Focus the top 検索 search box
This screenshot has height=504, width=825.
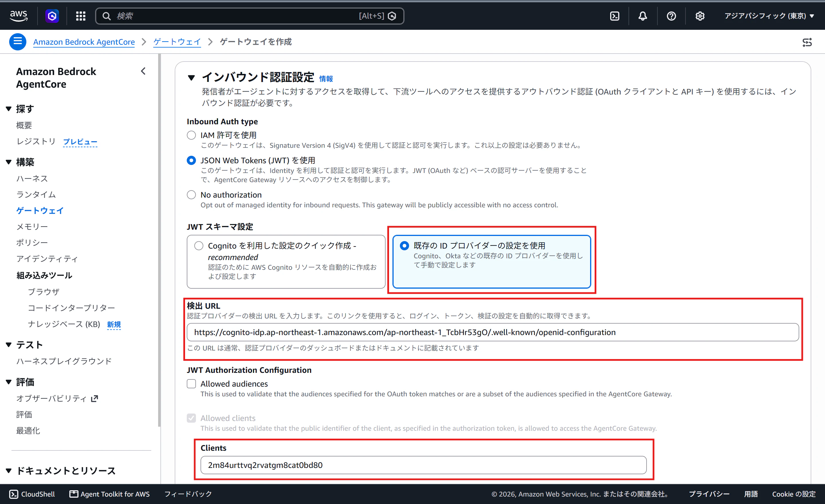click(x=250, y=16)
